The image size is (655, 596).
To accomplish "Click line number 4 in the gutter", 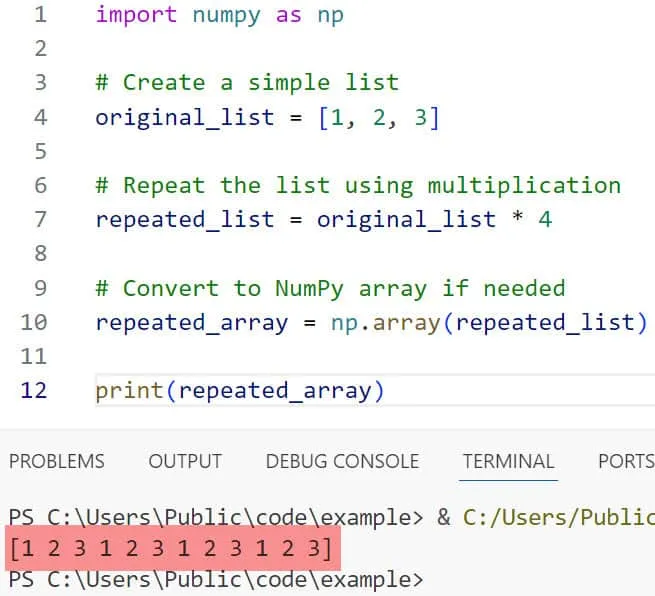I will [39, 117].
